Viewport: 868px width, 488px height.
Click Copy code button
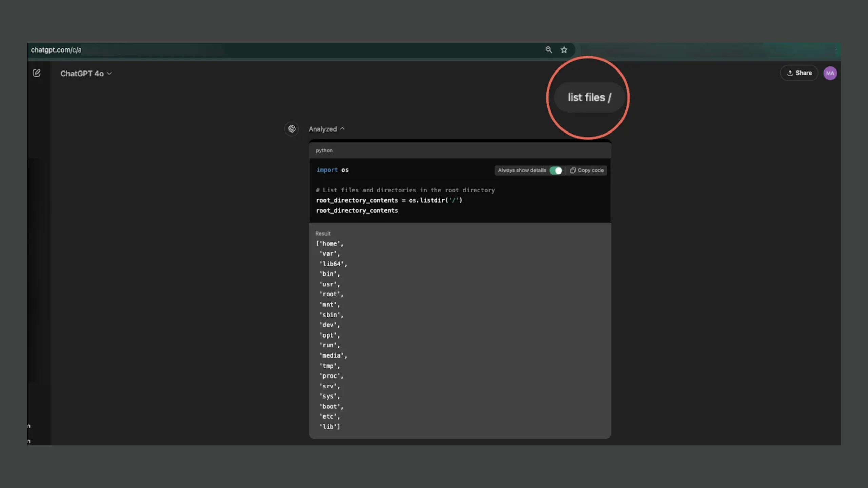(x=587, y=170)
